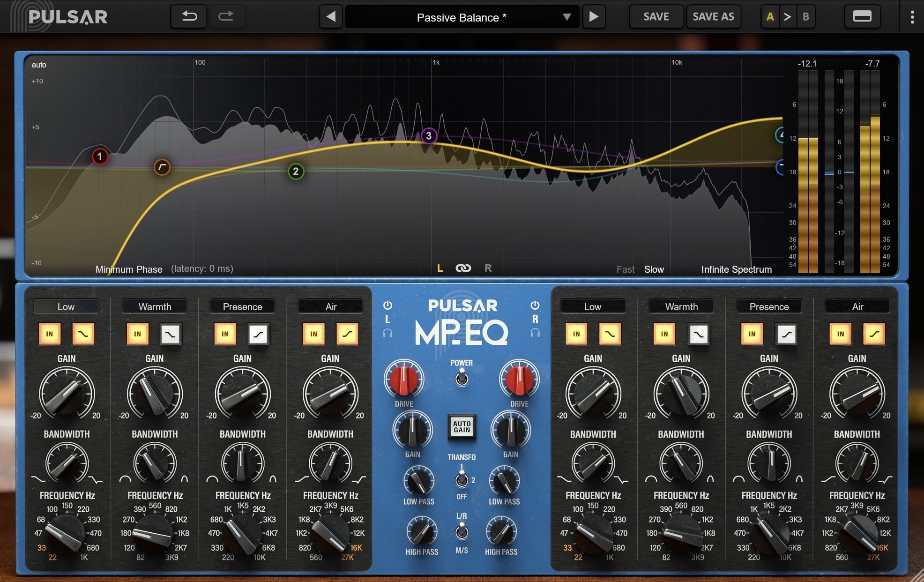Select the high-shelf shape icon on the Air band

pyautogui.click(x=347, y=334)
